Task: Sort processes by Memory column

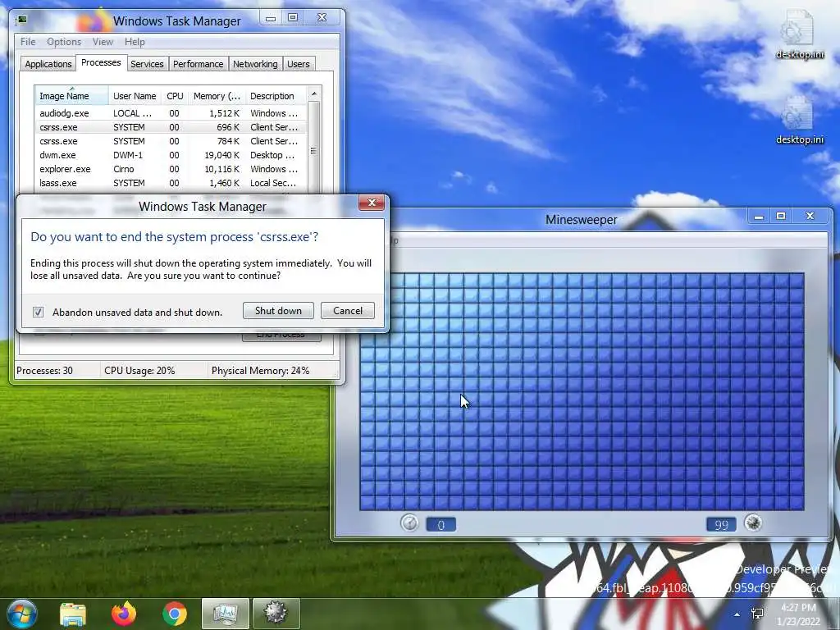Action: tap(217, 96)
